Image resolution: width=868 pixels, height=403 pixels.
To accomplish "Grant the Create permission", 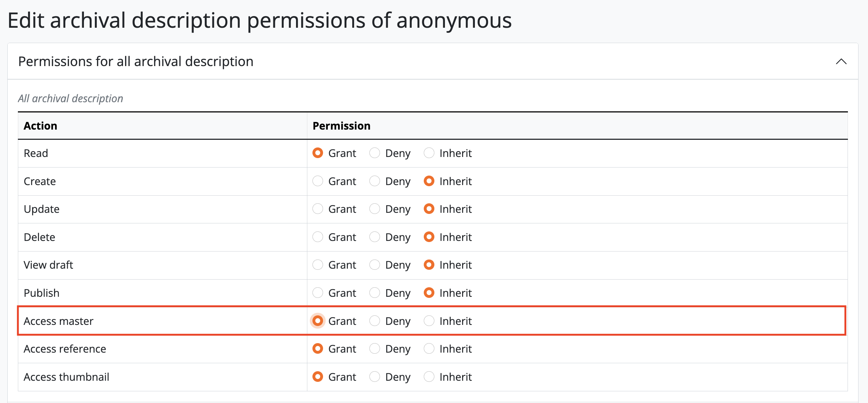I will click(318, 181).
